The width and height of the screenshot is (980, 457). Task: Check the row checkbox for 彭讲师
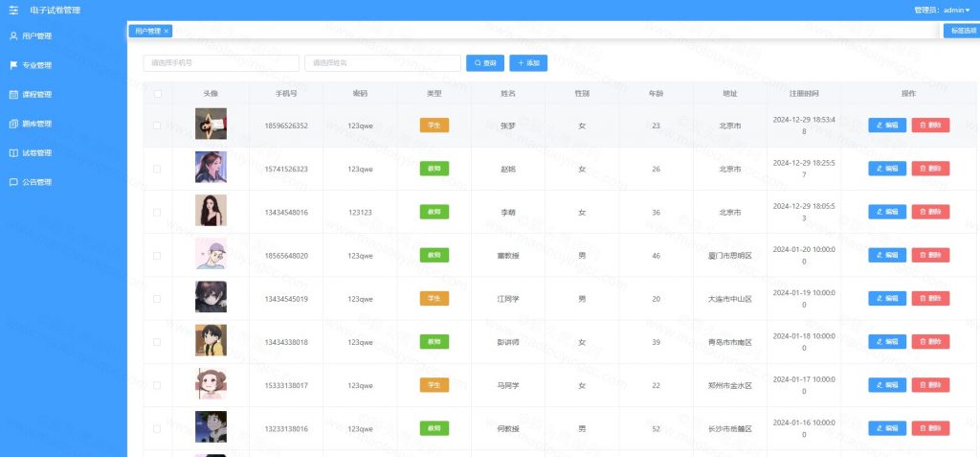pos(157,342)
